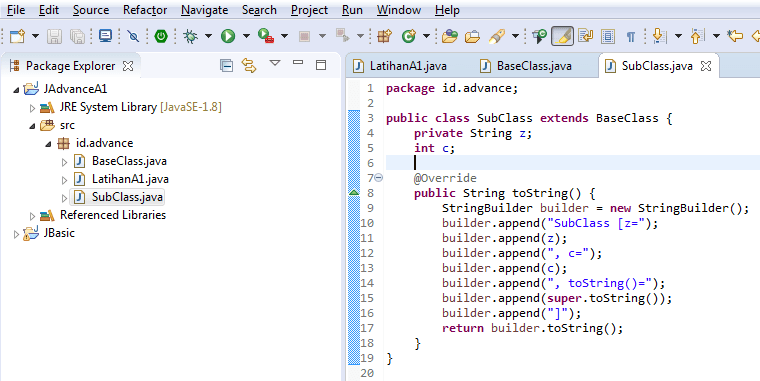Open the Next Annotation dropdown arrow
This screenshot has width=760, height=381.
tap(678, 36)
